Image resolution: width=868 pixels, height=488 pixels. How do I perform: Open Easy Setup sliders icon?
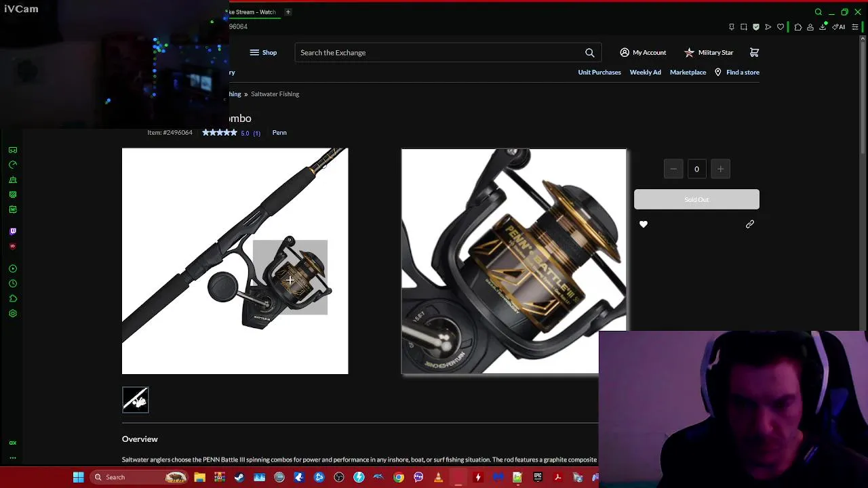[855, 27]
